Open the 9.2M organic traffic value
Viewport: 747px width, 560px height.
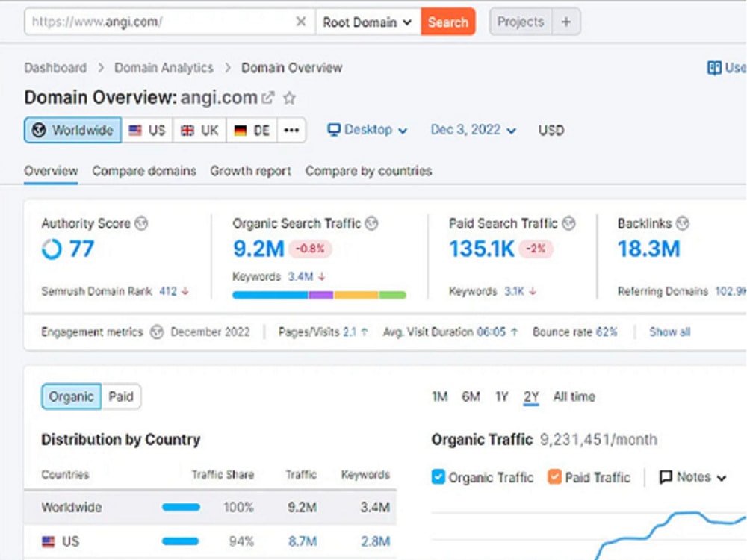point(258,249)
